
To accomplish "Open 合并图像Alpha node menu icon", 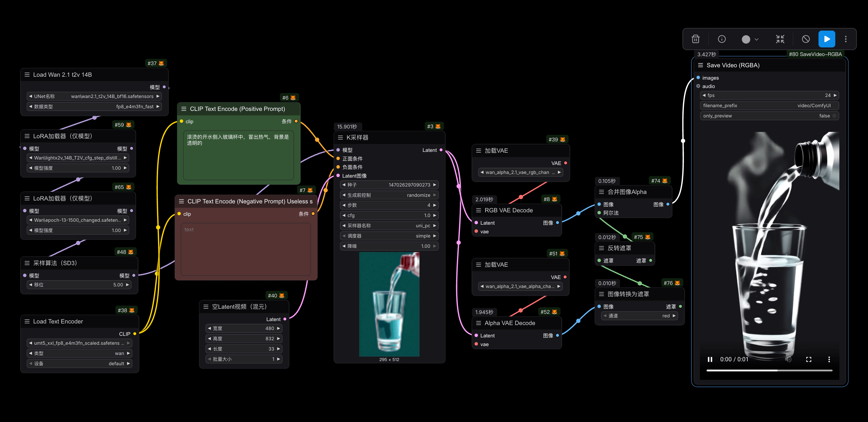I will click(602, 192).
